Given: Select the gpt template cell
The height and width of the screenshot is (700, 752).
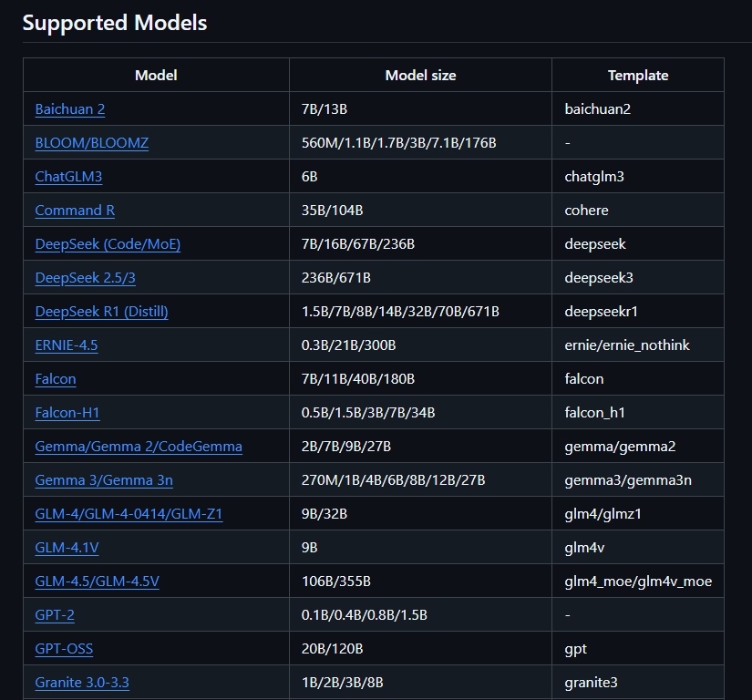Looking at the screenshot, I should tap(638, 648).
